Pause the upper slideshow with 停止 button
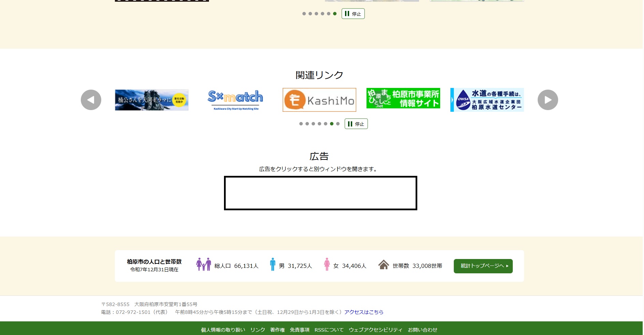The image size is (644, 335). 353,14
